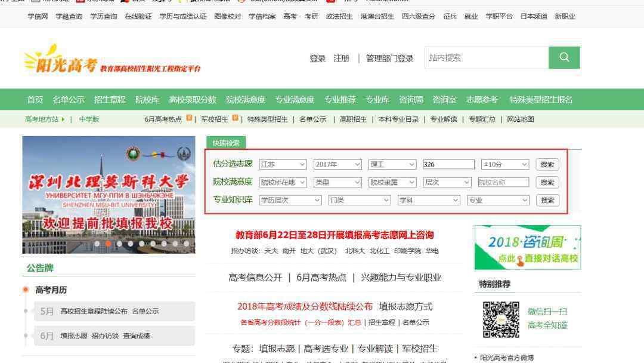Open 港澳台招生 in the top link bar
The height and width of the screenshot is (363, 644).
tap(377, 17)
